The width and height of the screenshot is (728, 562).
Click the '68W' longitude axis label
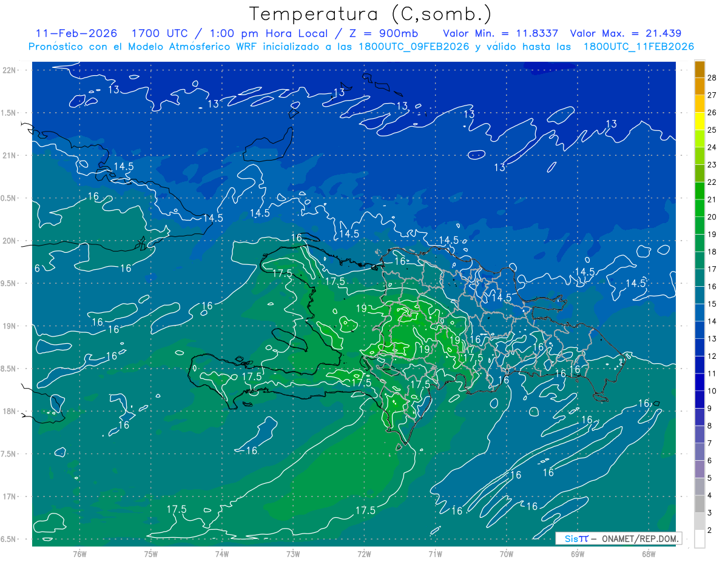tap(649, 554)
